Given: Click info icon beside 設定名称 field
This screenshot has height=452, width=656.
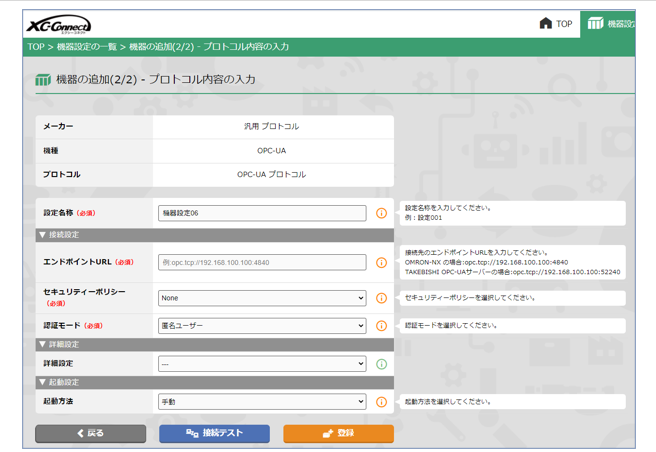Looking at the screenshot, I should click(x=381, y=213).
